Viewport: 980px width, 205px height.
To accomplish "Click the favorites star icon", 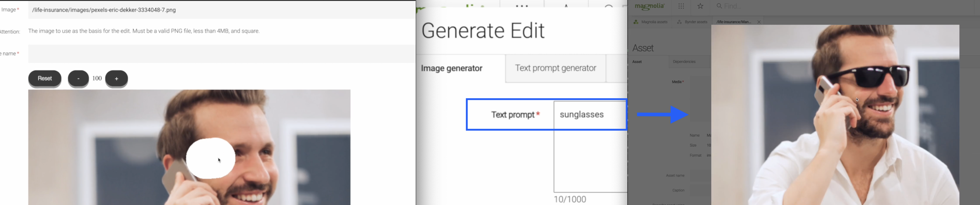I will [x=700, y=6].
